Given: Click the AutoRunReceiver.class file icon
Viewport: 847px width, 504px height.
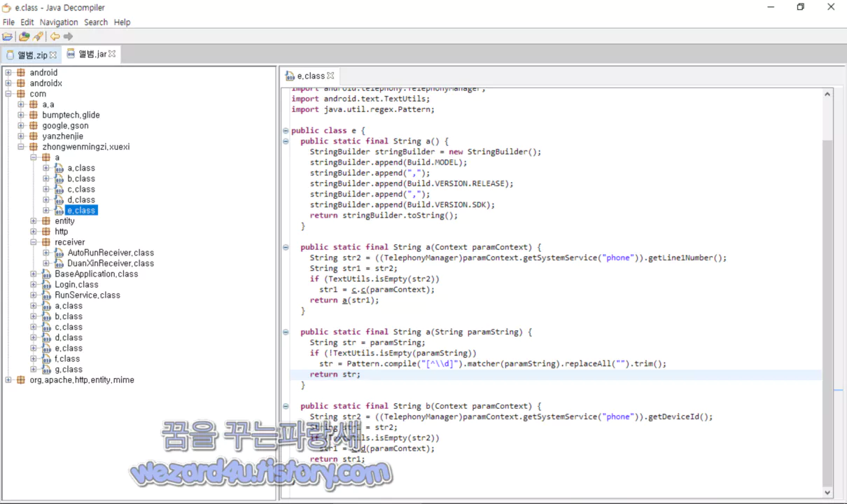Looking at the screenshot, I should [x=59, y=253].
